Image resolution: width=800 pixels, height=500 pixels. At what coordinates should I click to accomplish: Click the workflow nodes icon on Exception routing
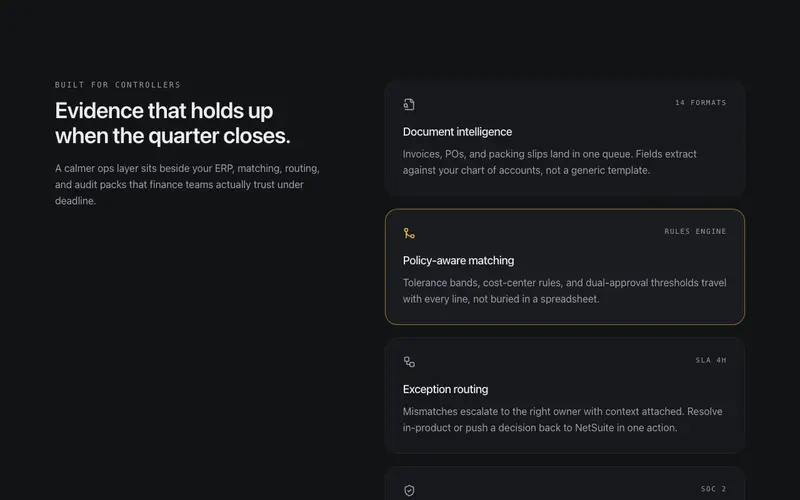coord(409,362)
